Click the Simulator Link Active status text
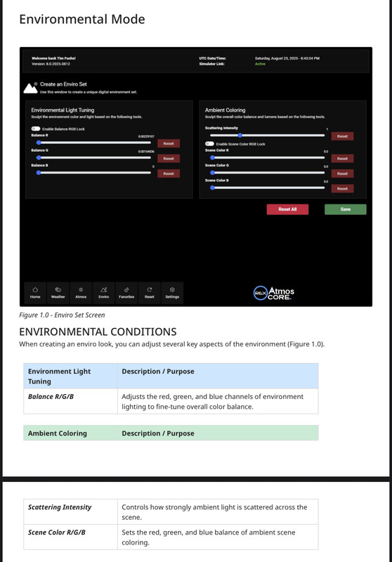Viewport: 392px width, 562px height. [x=260, y=64]
